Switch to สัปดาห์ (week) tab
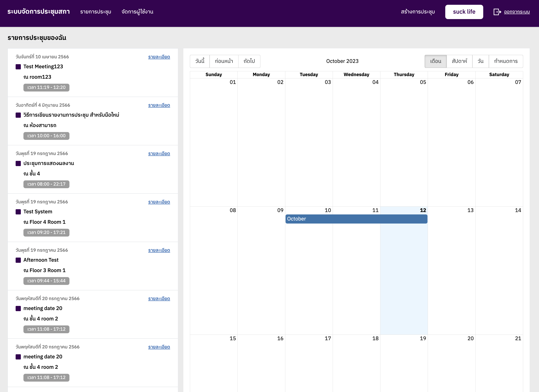539x392 pixels. [x=459, y=61]
